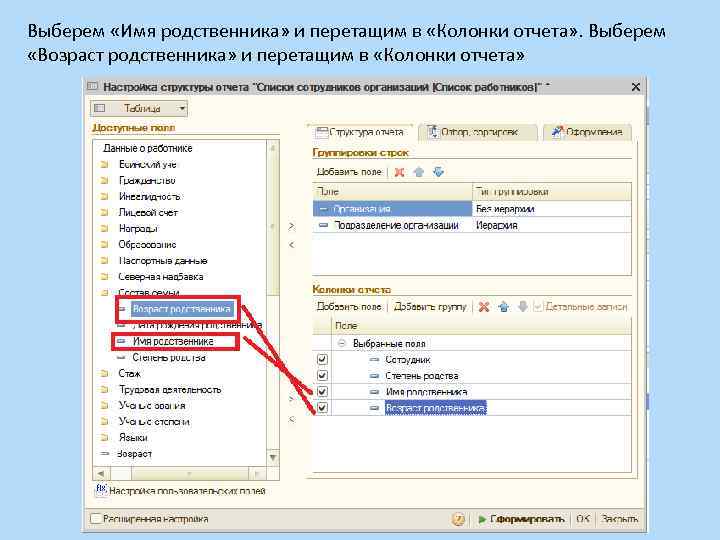
Task: Select the Возраст field at list bottom
Action: (x=134, y=454)
